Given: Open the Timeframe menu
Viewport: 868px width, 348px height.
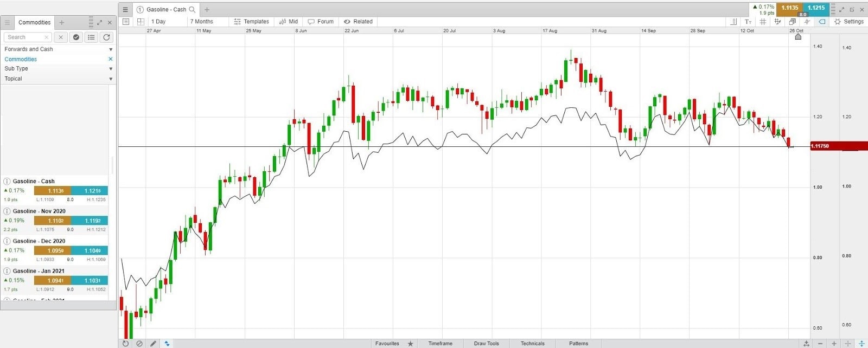Looking at the screenshot, I should pos(440,343).
